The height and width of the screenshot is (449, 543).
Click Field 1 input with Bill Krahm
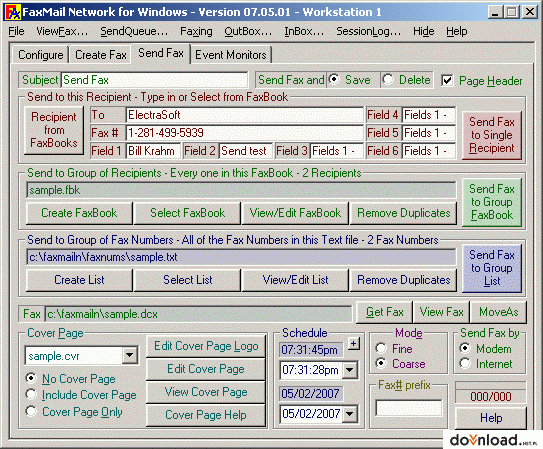[x=153, y=151]
